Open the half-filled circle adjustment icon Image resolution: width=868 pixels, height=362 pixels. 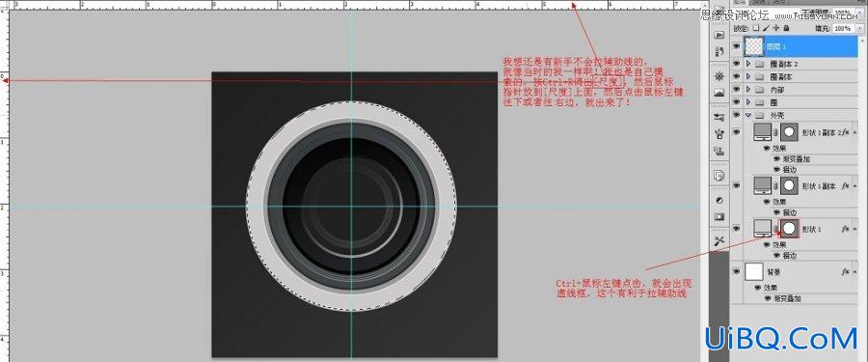(719, 200)
